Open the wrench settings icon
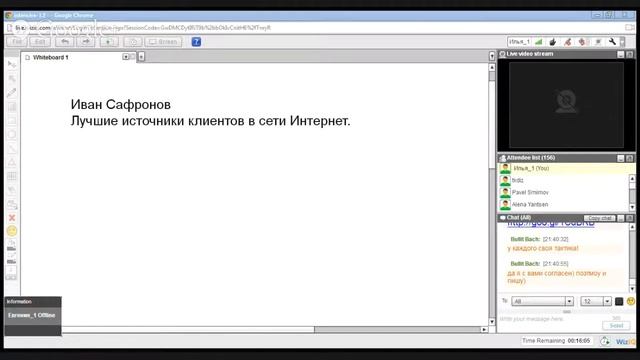640x360 pixels. point(612,42)
